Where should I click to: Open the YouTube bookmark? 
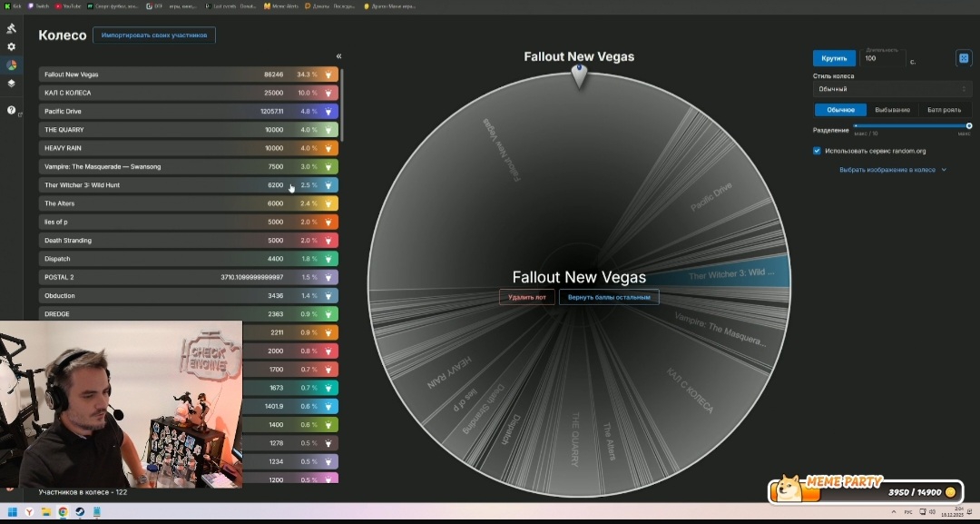point(67,6)
